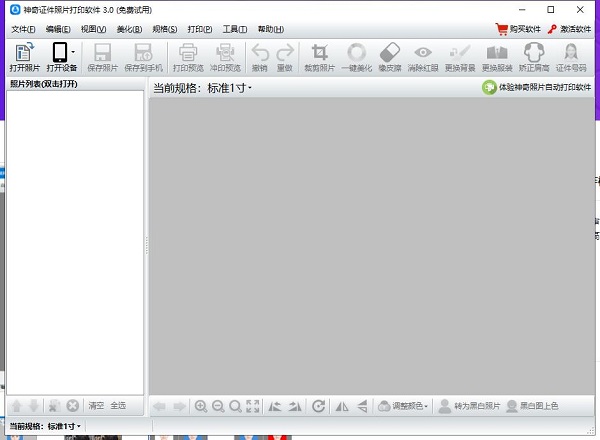Click the 更换服装 change clothing icon
The height and width of the screenshot is (440, 600).
pos(497,52)
